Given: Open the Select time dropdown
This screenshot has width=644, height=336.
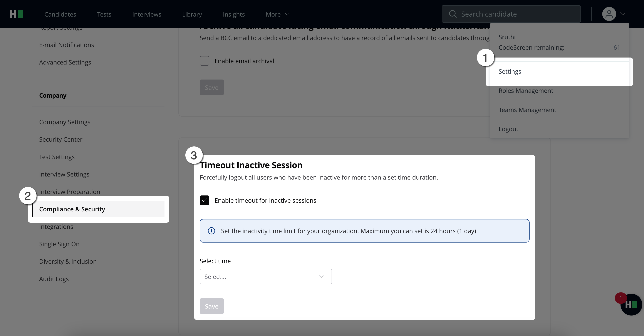Looking at the screenshot, I should (265, 277).
